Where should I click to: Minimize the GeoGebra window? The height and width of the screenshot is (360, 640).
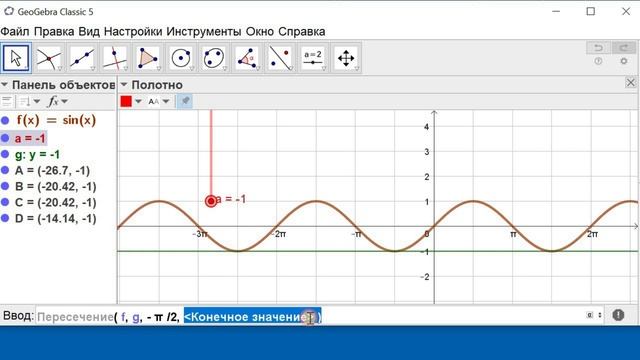point(556,11)
